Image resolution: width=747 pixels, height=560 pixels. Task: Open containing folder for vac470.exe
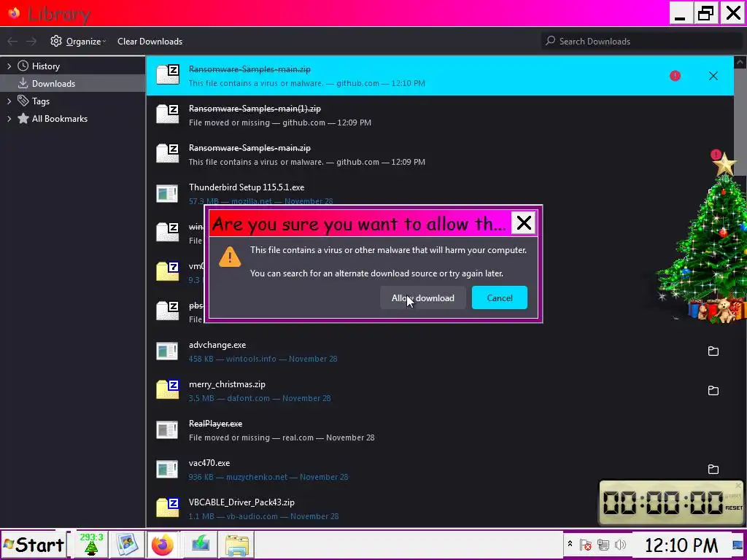point(713,470)
